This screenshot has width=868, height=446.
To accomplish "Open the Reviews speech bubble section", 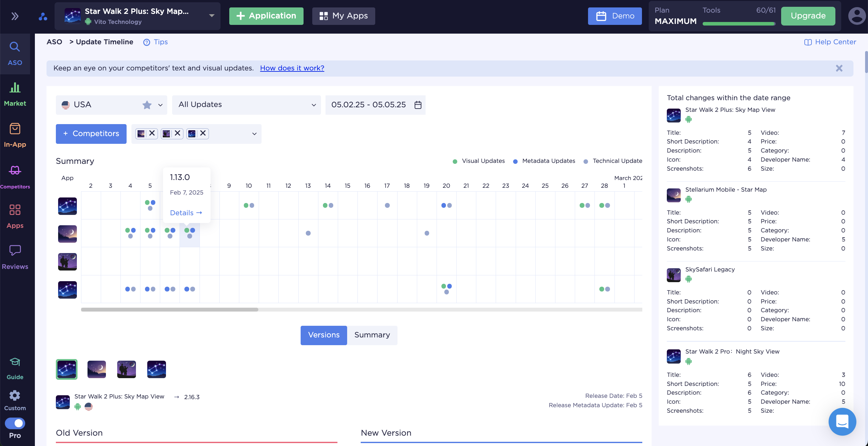I will (15, 257).
